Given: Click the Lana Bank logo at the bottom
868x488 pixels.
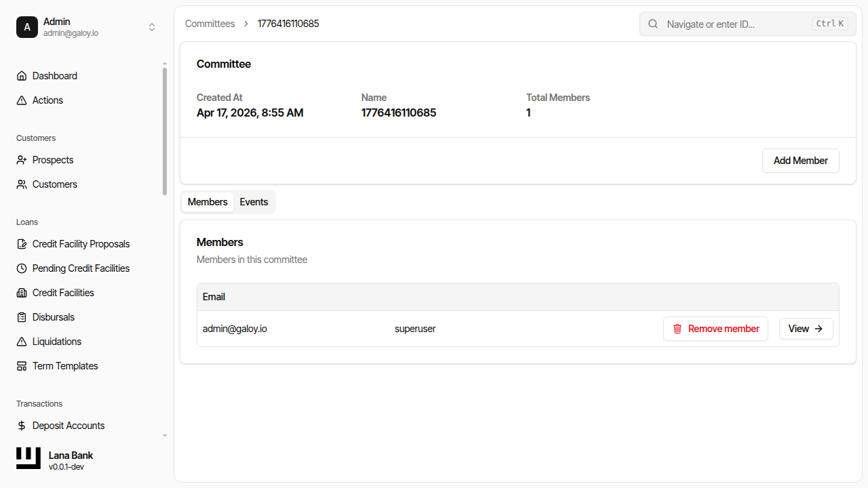Looking at the screenshot, I should 28,458.
